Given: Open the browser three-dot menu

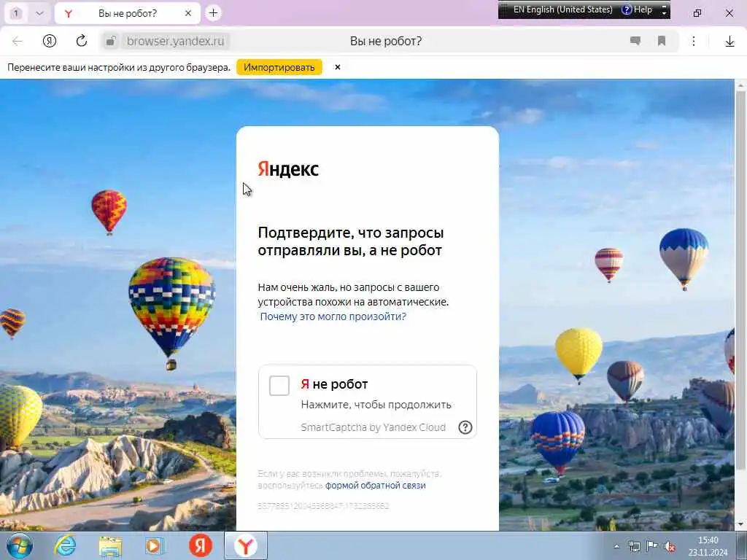Looking at the screenshot, I should pyautogui.click(x=694, y=41).
